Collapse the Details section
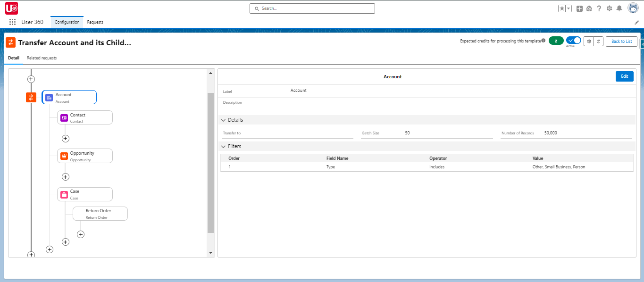 coord(224,120)
